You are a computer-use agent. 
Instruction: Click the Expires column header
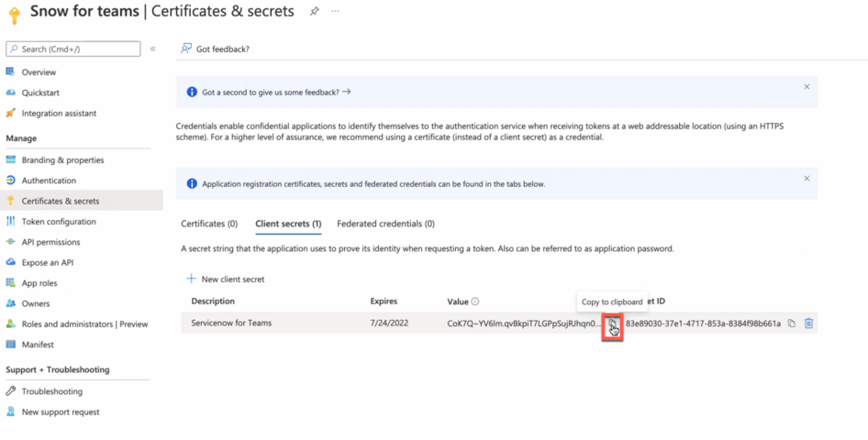click(x=384, y=302)
